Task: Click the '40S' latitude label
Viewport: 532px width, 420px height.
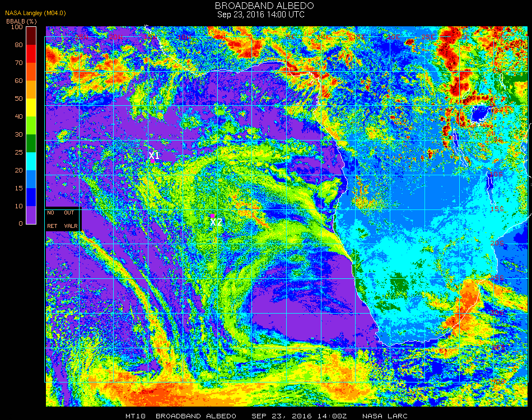Action: pyautogui.click(x=498, y=382)
